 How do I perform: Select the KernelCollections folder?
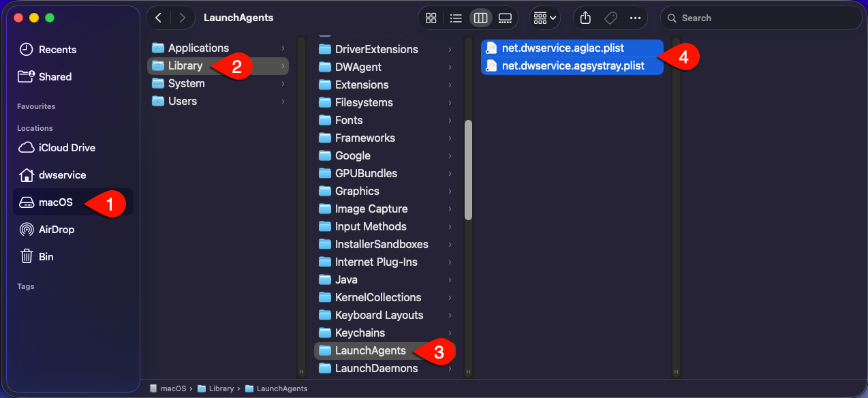pos(385,297)
